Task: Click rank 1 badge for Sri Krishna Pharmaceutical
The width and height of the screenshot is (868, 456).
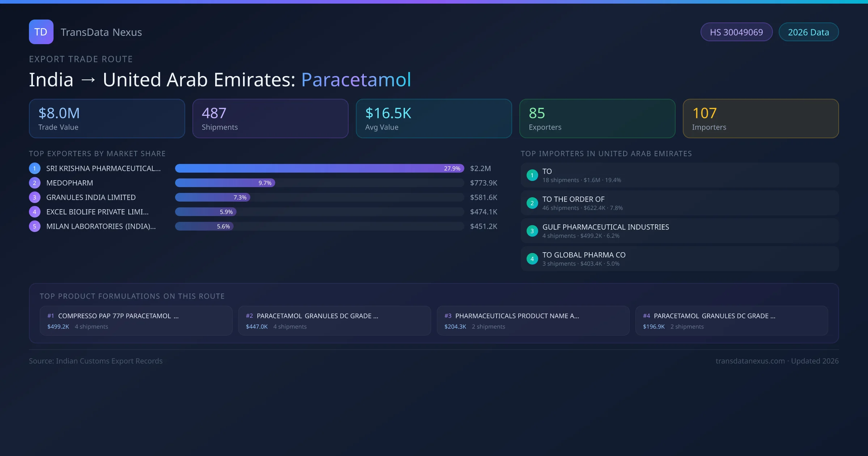Action: pos(34,168)
